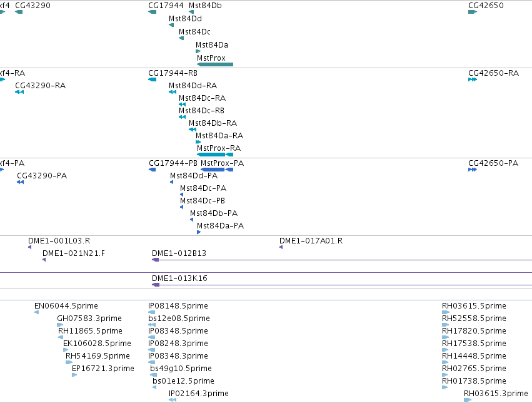Click arrow glyph under CG43290 gene
This screenshot has height=403, width=532.
(19, 12)
